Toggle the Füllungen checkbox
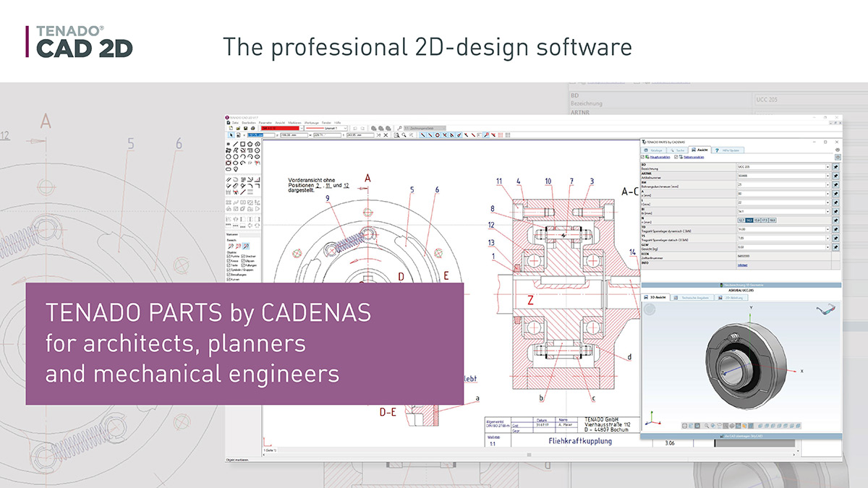The height and width of the screenshot is (488, 868). point(243,265)
